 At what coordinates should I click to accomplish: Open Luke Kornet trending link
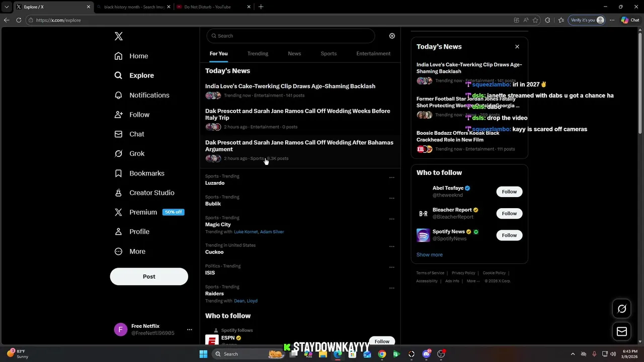coord(246,232)
